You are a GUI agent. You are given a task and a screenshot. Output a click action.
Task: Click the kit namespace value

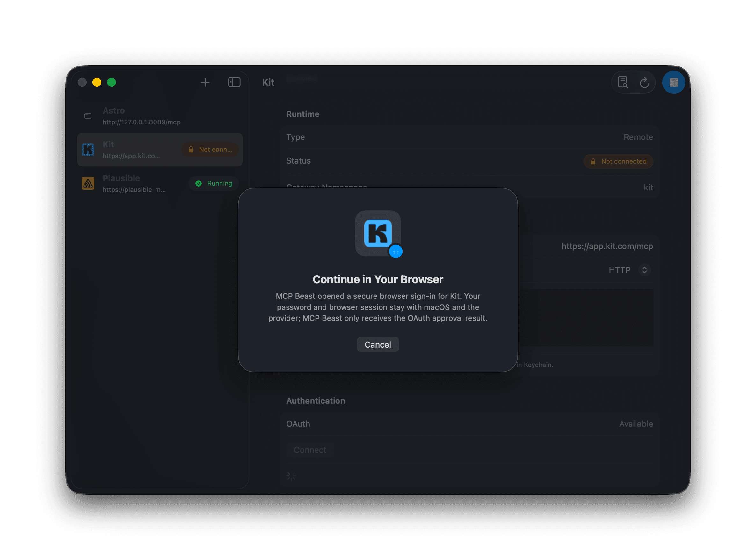(x=648, y=188)
